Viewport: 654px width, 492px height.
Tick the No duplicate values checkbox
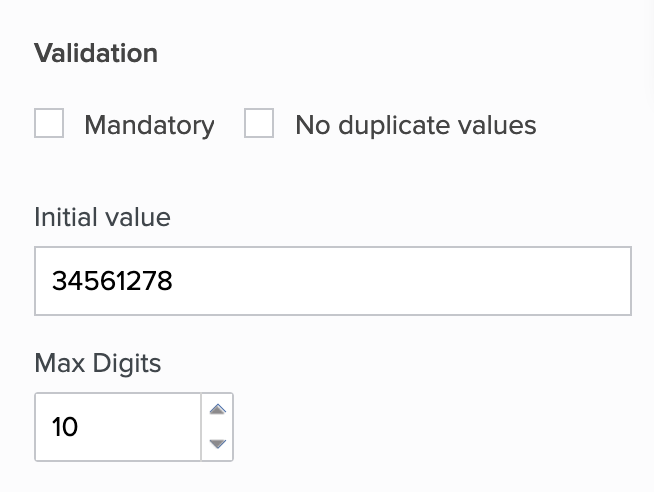[x=259, y=124]
